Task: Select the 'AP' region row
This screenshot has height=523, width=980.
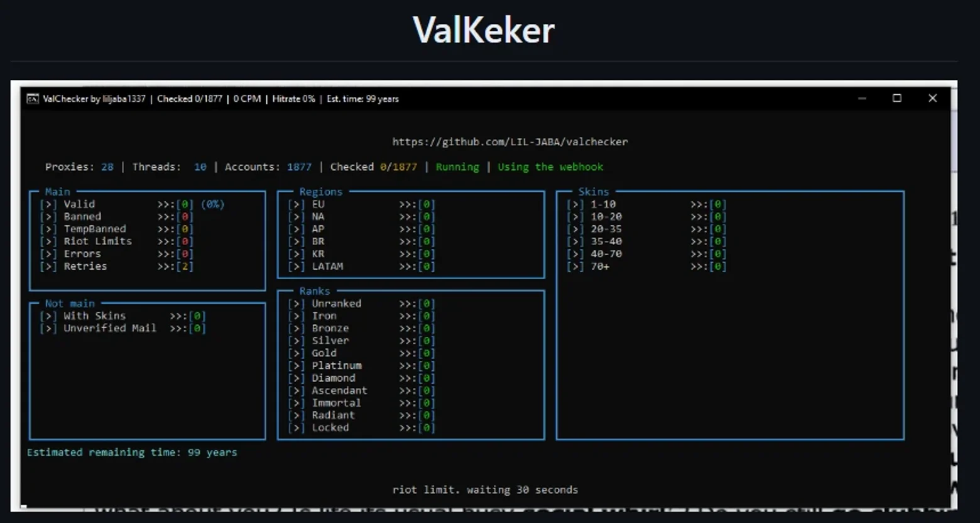Action: 361,229
